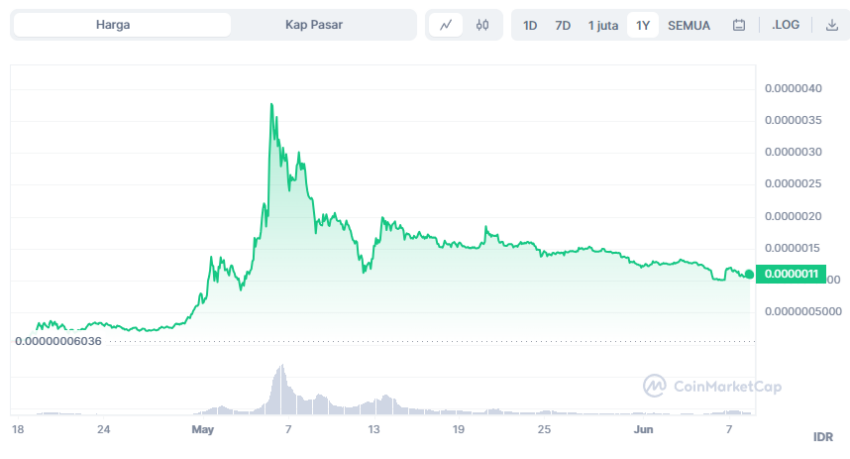Set time range to 7D
The height and width of the screenshot is (459, 850).
[563, 25]
